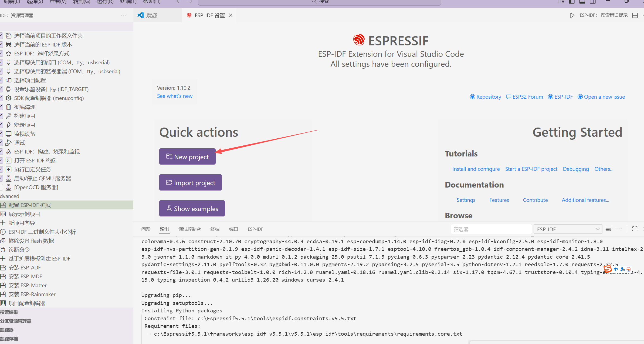
Task: Open the Repository link
Action: coord(486,97)
